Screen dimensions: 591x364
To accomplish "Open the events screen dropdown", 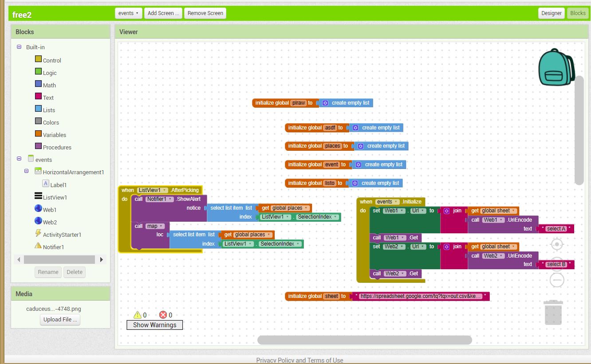I will (x=128, y=13).
